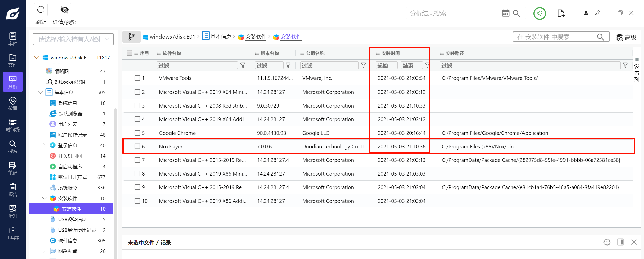Click 基本信息 in the breadcrumb

(x=221, y=37)
